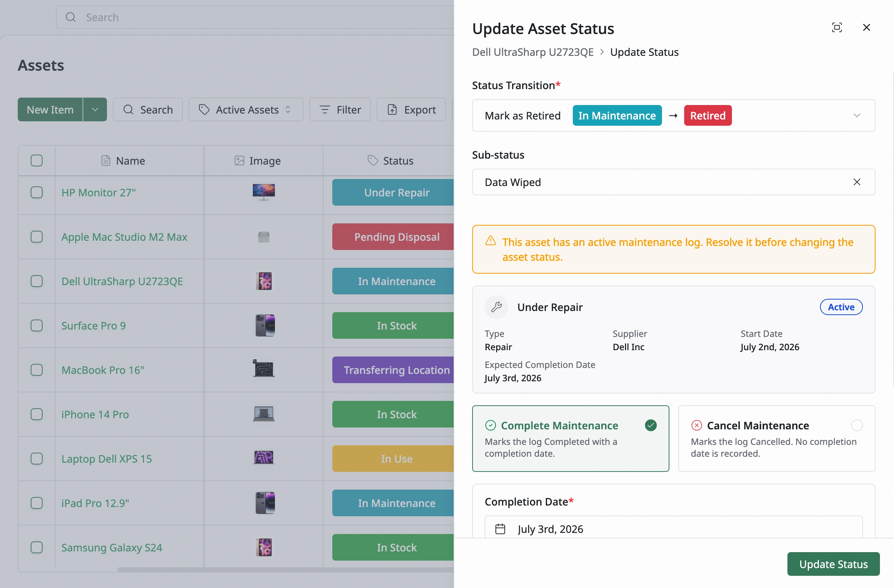The height and width of the screenshot is (588, 894).
Task: Click the Image column picture icon
Action: coord(239,161)
